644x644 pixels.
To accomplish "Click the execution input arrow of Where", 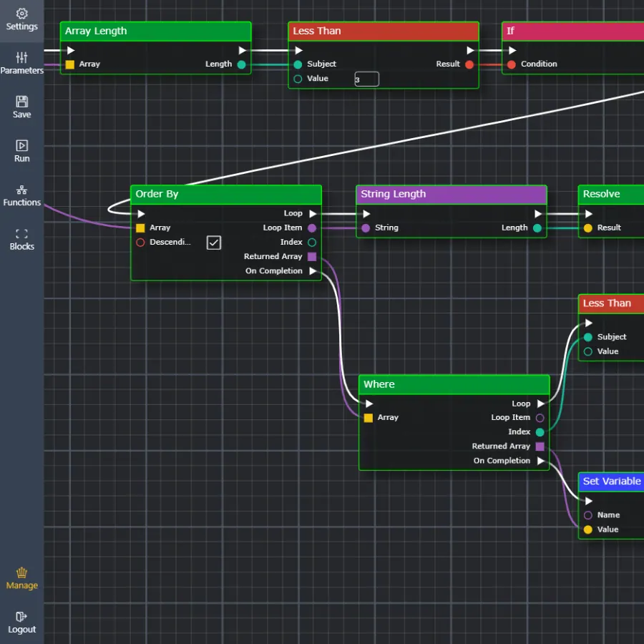I will (x=369, y=404).
